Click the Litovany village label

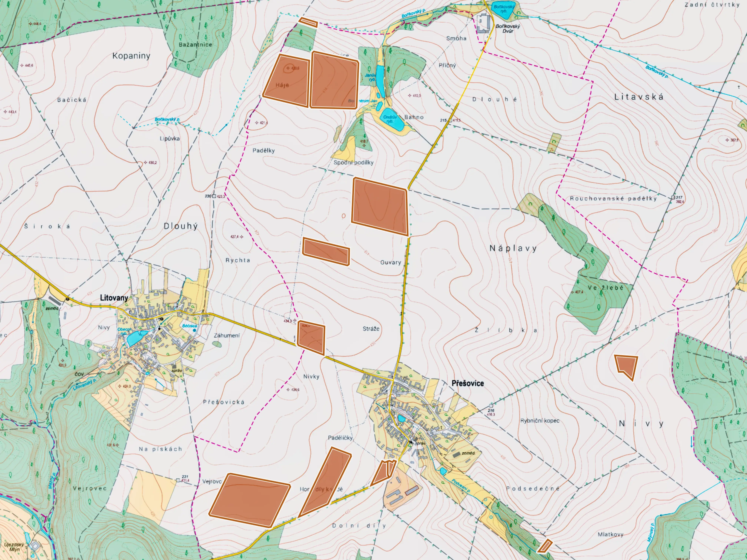coord(114,298)
